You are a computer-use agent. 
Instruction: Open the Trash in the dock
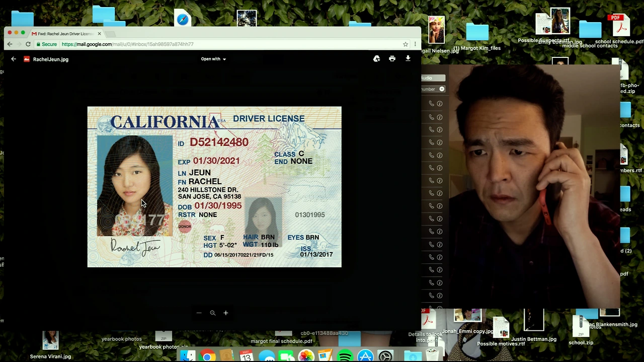click(x=433, y=354)
